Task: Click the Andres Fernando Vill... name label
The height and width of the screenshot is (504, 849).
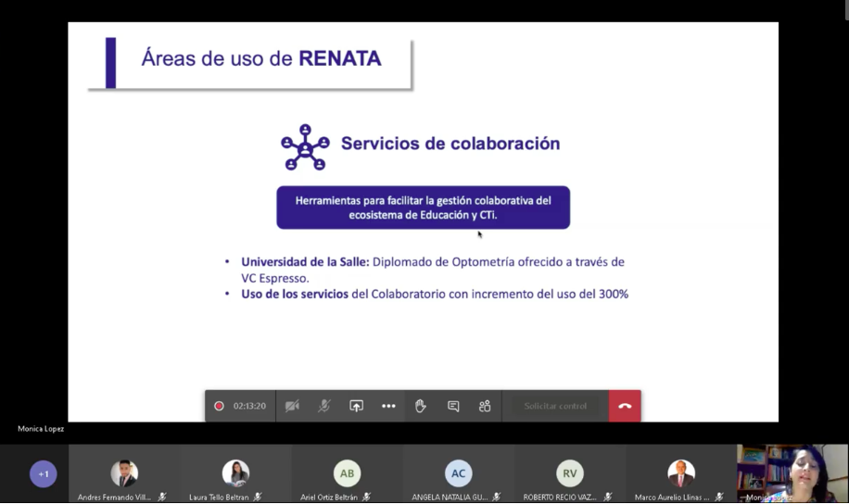Action: (x=114, y=497)
